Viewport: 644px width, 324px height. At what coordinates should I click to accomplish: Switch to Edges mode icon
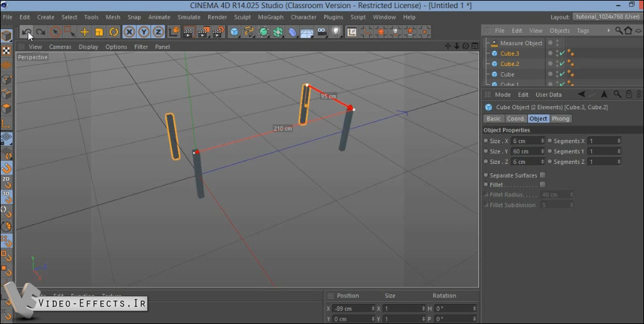(6, 94)
